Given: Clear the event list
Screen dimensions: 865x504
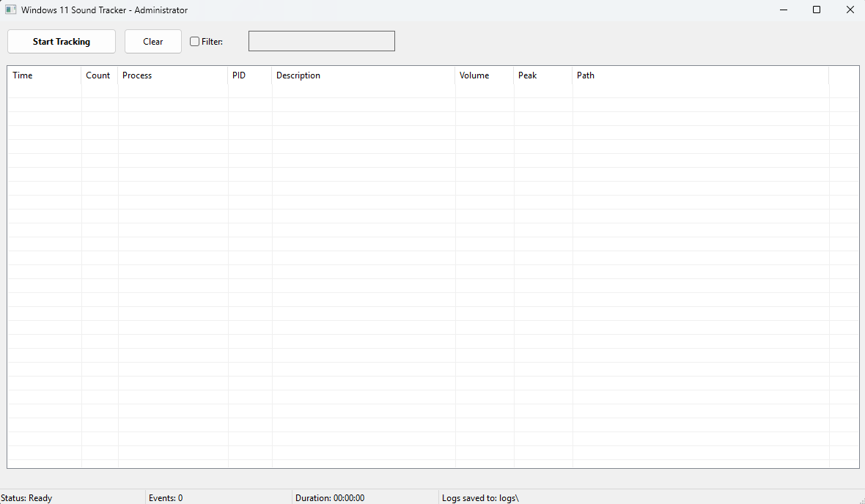Looking at the screenshot, I should click(x=152, y=41).
